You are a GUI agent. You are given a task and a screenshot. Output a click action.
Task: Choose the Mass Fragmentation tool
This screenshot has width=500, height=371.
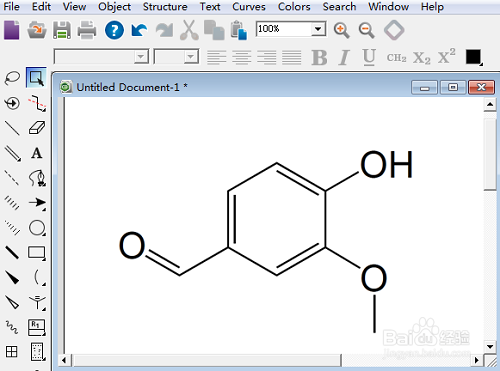click(37, 103)
